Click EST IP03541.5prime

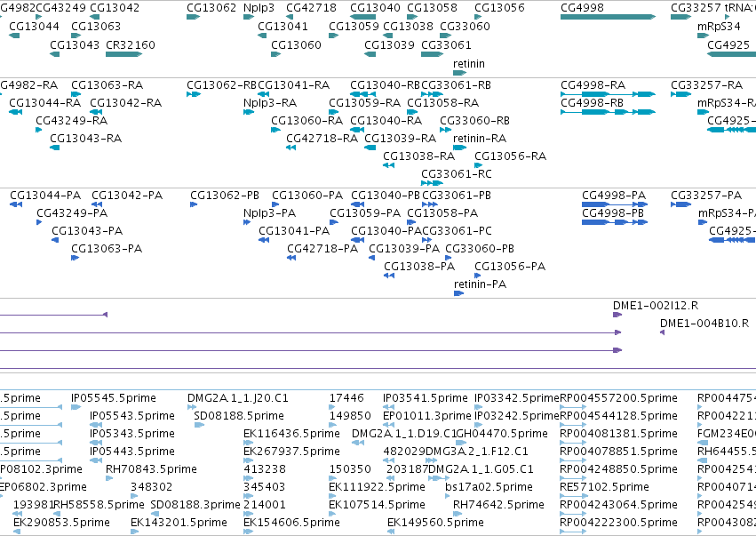point(426,398)
